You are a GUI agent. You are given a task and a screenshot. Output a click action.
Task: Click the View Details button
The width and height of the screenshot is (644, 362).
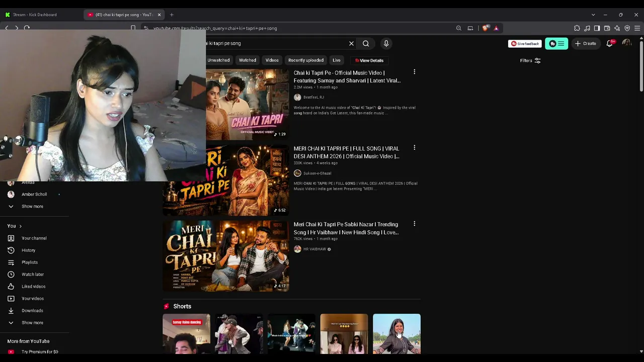pyautogui.click(x=369, y=60)
